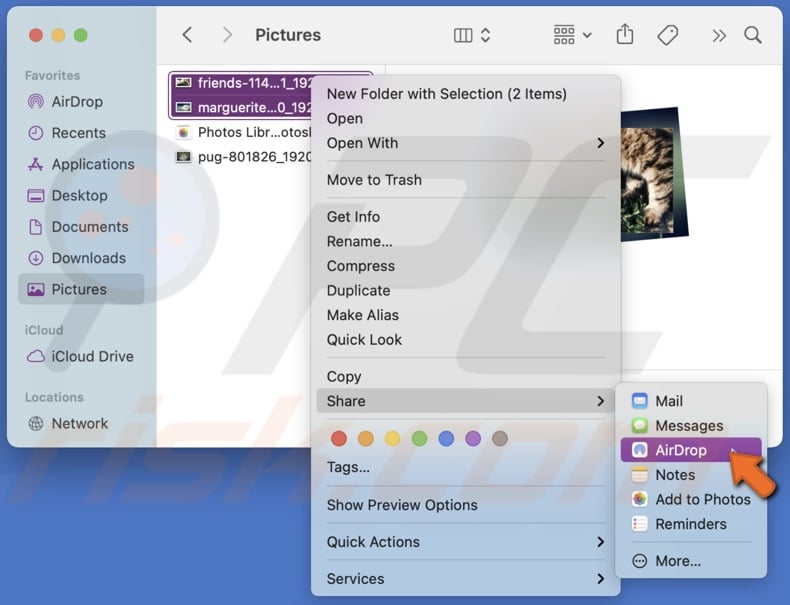Select Compress from the context menu
Image resolution: width=790 pixels, height=605 pixels.
pyautogui.click(x=360, y=266)
